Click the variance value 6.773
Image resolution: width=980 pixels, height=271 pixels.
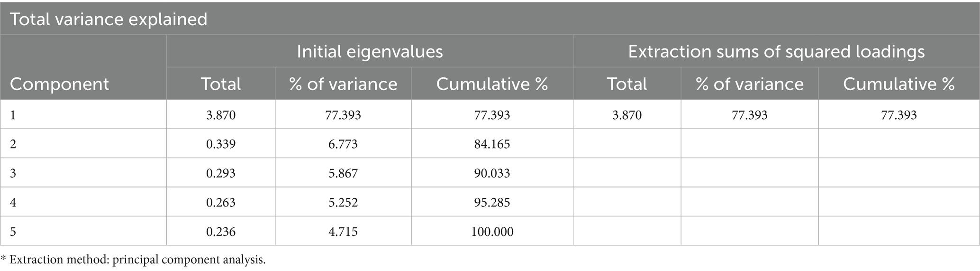[343, 144]
